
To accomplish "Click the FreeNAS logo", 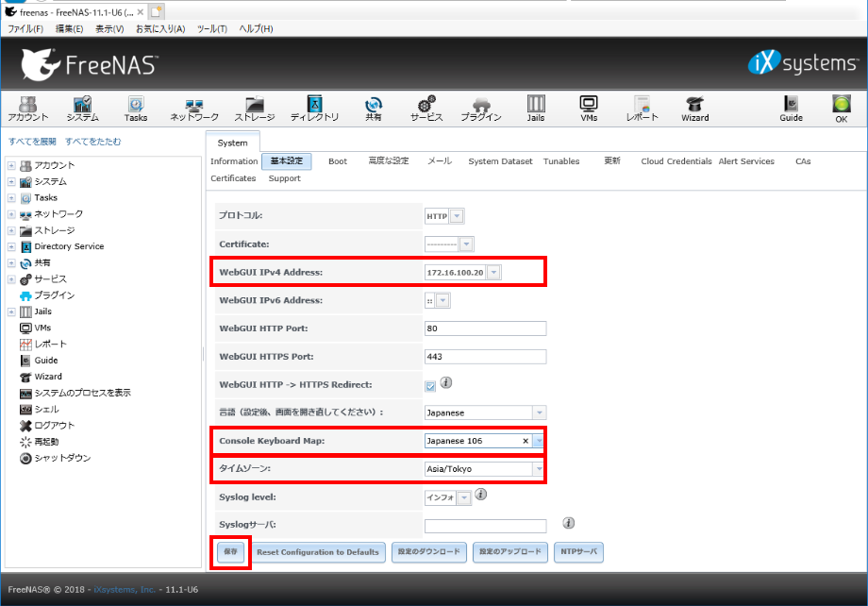I will [x=90, y=64].
